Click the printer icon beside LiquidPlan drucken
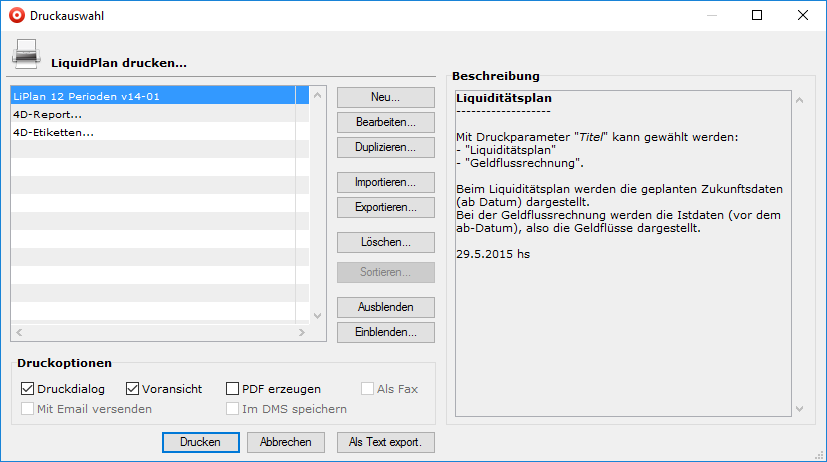The height and width of the screenshot is (462, 827). pyautogui.click(x=25, y=53)
